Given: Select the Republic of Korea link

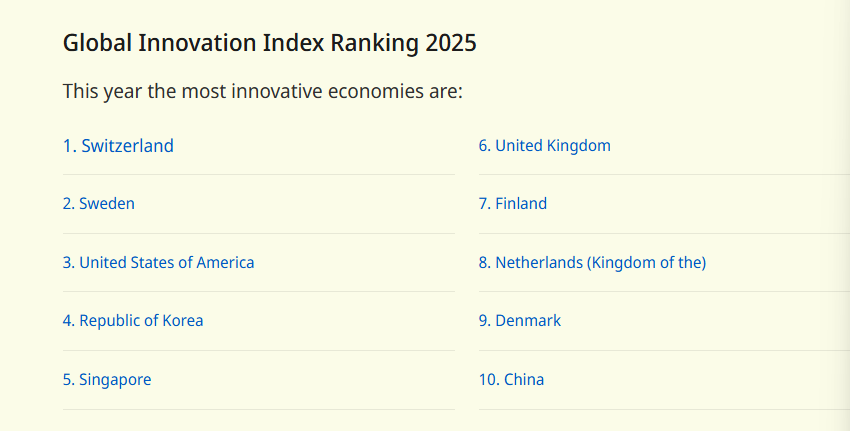Looking at the screenshot, I should 133,321.
